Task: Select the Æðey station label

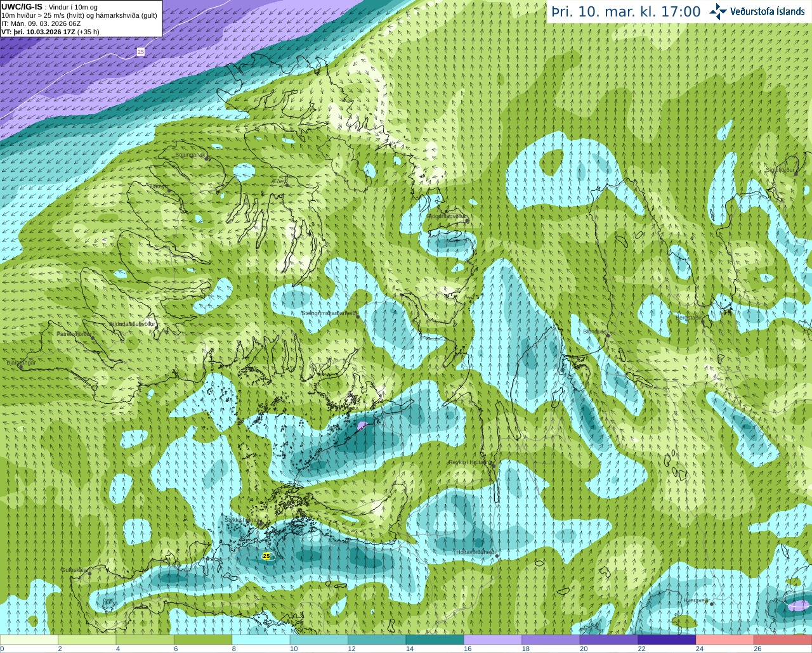Action: point(278,181)
